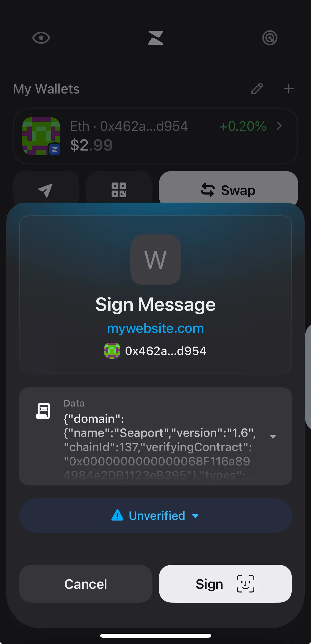The width and height of the screenshot is (311, 644).
Task: Tap the W site icon tile
Action: tap(156, 260)
